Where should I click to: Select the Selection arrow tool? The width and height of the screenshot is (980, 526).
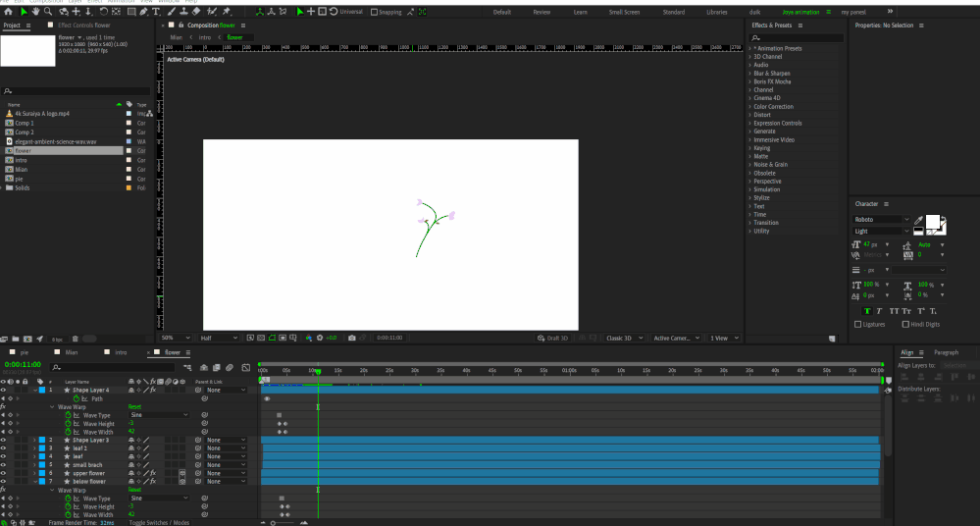tap(24, 11)
